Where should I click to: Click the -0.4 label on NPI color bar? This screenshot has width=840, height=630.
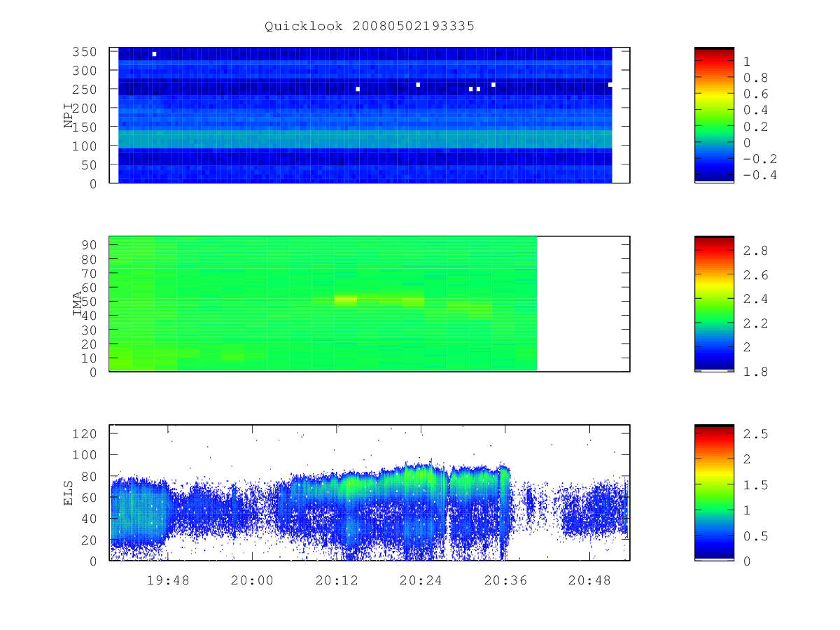[x=759, y=175]
